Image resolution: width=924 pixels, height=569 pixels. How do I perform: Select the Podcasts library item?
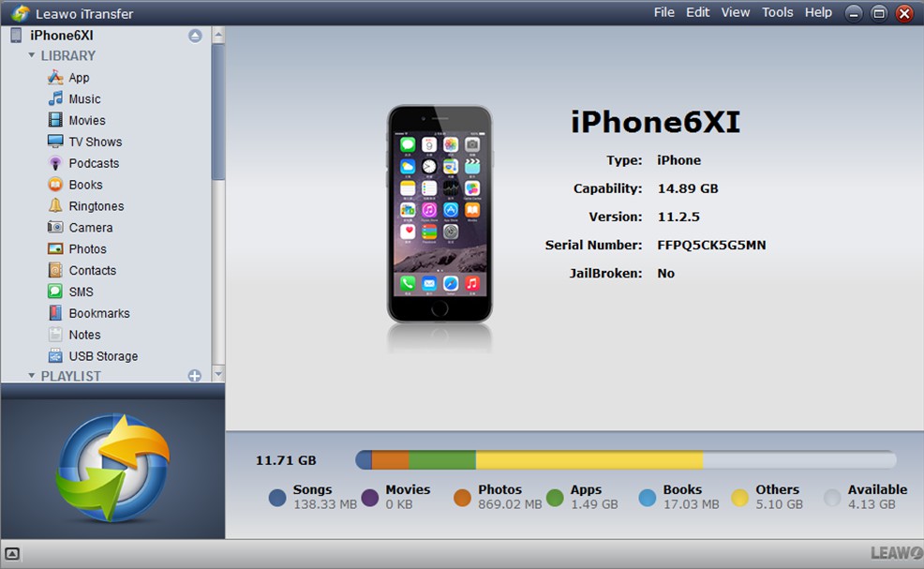[94, 163]
